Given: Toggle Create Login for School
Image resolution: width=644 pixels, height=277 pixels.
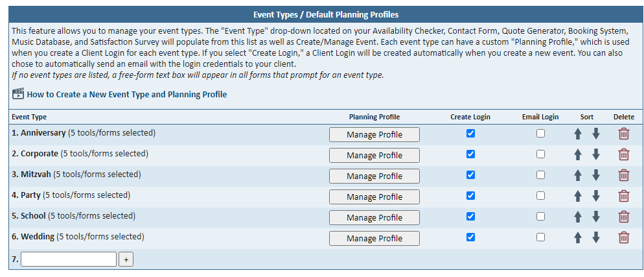Looking at the screenshot, I should [x=470, y=216].
